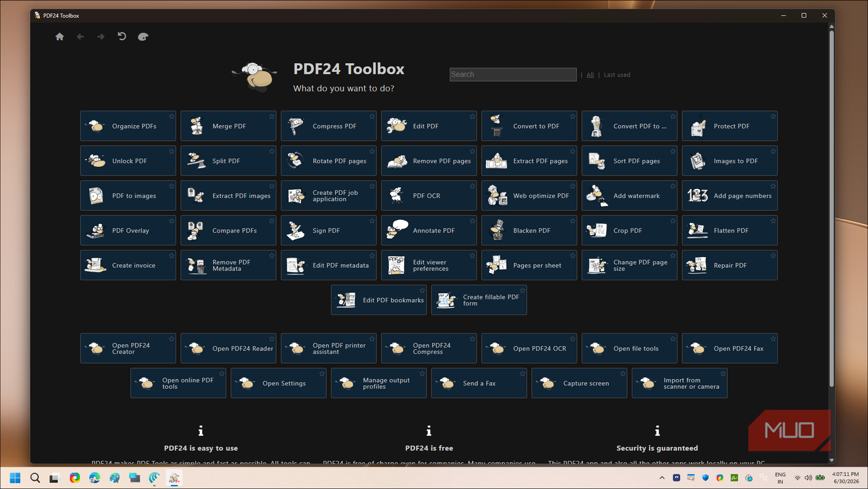The height and width of the screenshot is (489, 868).
Task: Open the Annotate PDF tool
Action: [x=428, y=230]
